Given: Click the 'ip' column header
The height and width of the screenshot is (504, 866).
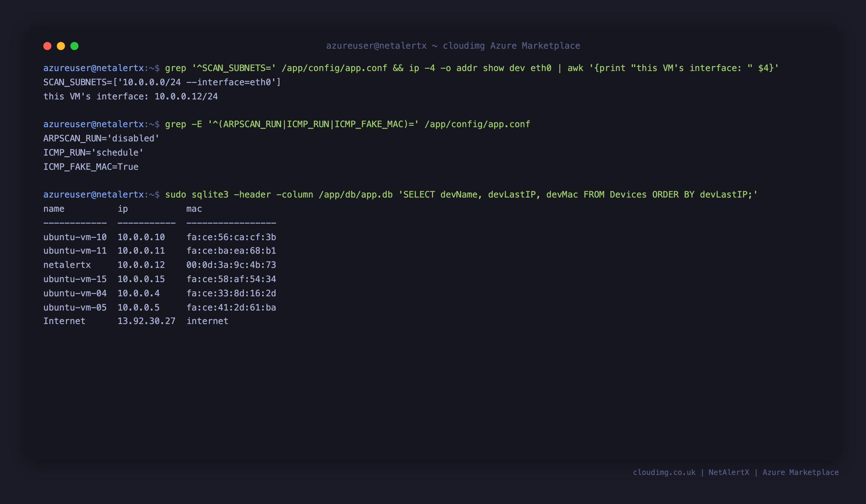Looking at the screenshot, I should click(123, 209).
